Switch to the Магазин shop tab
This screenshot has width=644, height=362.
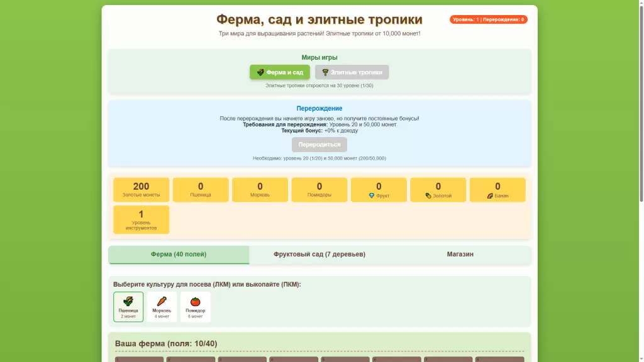pos(460,255)
